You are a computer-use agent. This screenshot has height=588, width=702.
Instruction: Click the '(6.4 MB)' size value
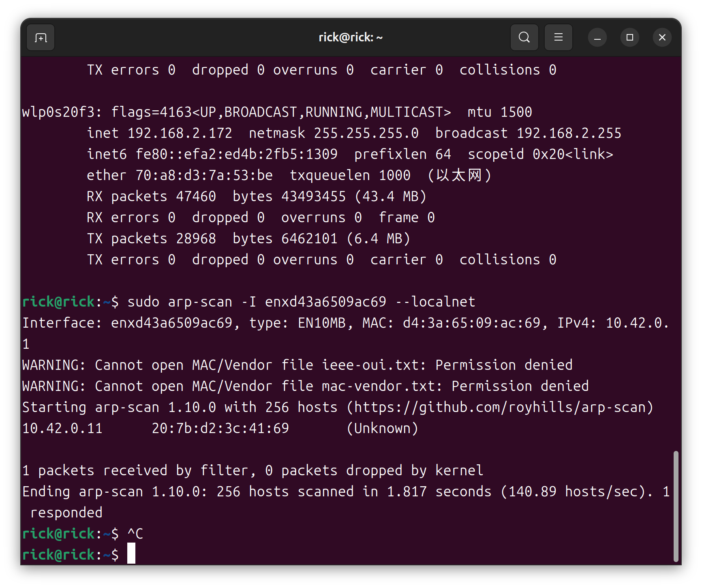(378, 238)
